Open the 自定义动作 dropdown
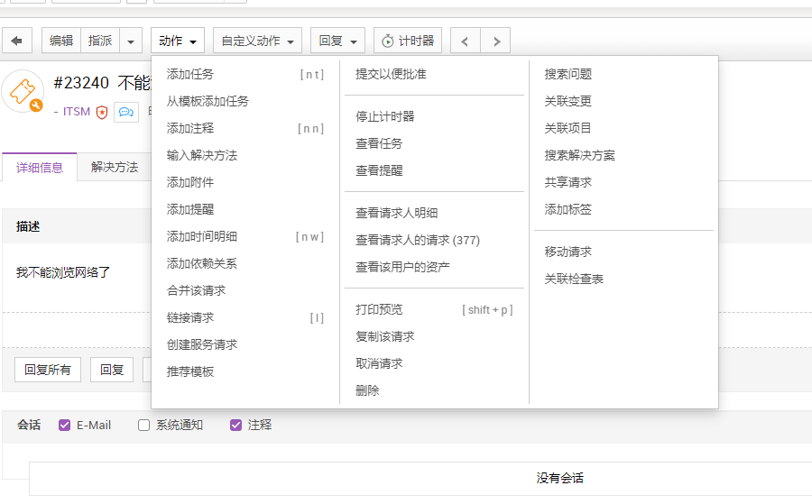The image size is (812, 504). tap(261, 41)
